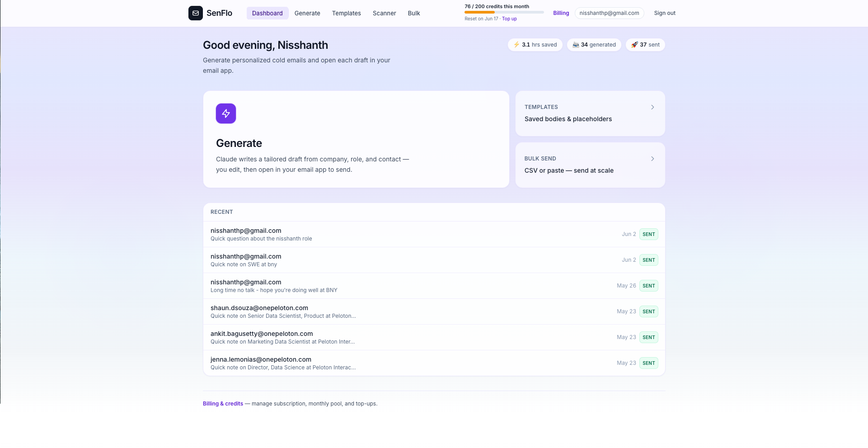The image size is (868, 448).
Task: Click the SENT badge on the jenna.lemonias row
Action: click(649, 363)
